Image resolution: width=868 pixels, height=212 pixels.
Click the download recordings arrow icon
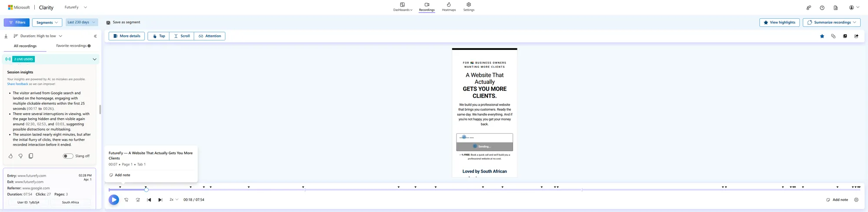(x=6, y=36)
